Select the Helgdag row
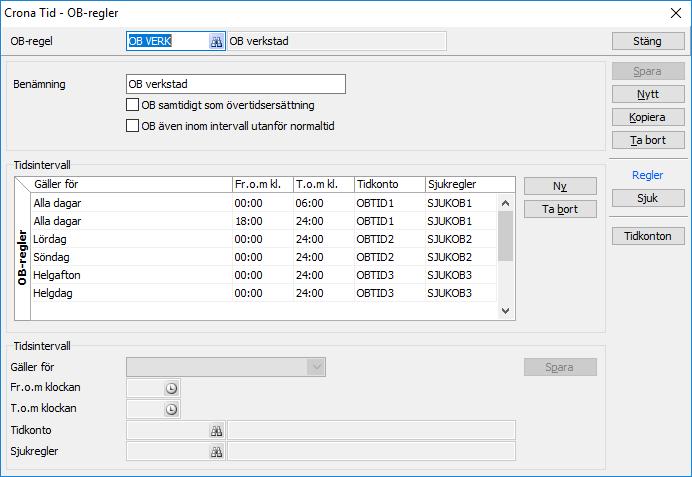 264,293
